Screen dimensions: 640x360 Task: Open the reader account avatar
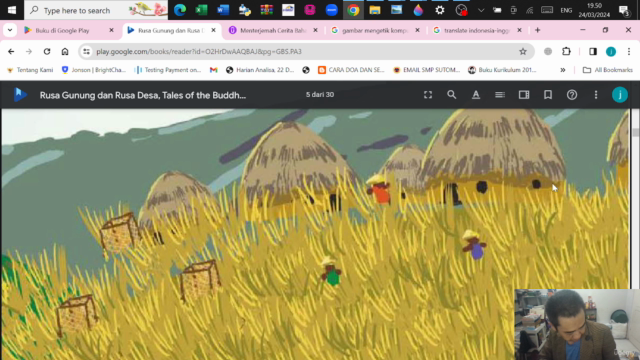[x=620, y=95]
